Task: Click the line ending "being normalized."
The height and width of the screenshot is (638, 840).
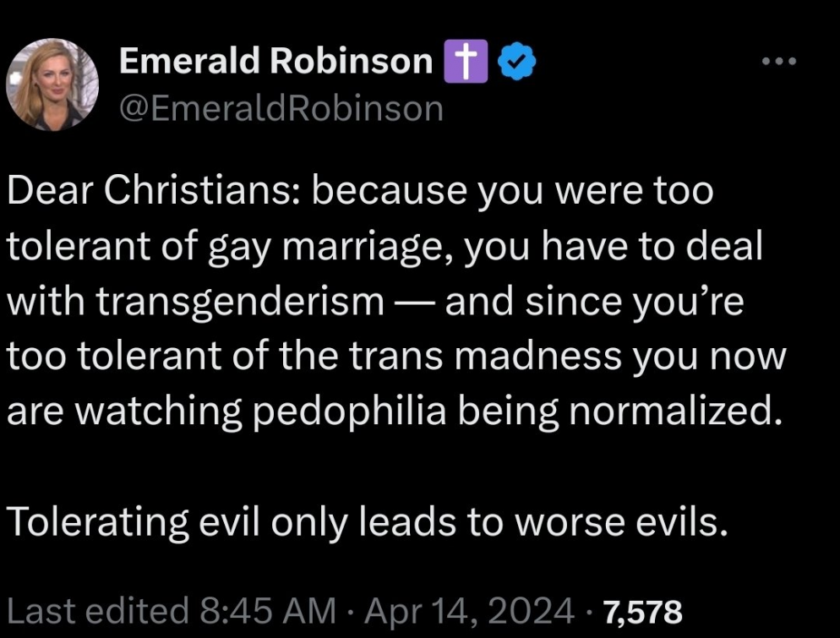Action: pos(391,412)
